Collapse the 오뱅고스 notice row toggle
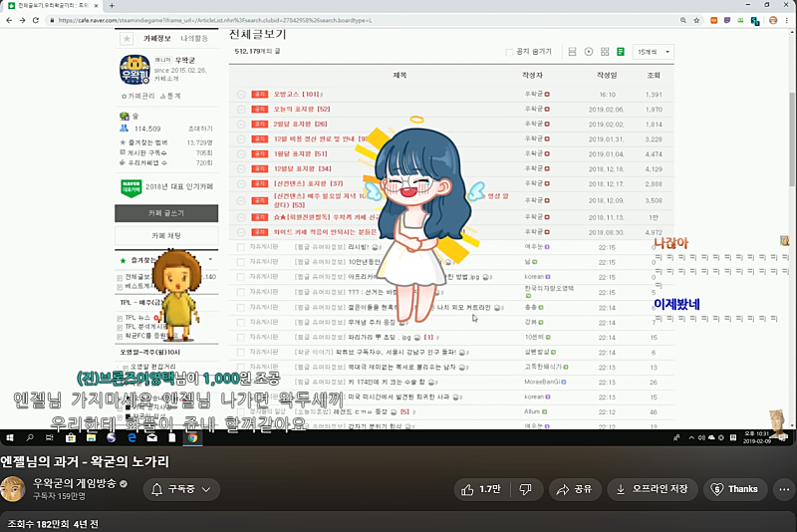Viewport: 797px width, 532px height. tap(241, 94)
